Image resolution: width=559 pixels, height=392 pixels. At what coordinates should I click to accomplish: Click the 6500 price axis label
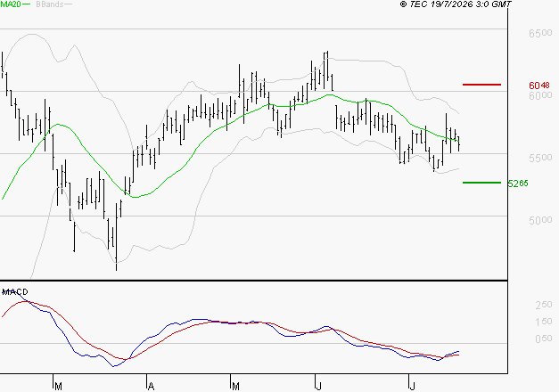(x=540, y=34)
